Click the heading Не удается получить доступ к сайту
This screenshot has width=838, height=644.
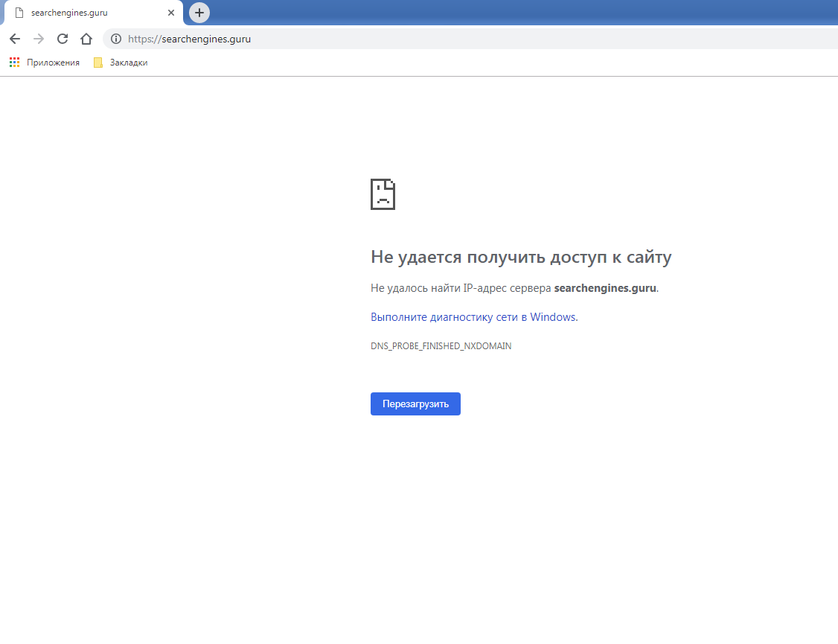[521, 257]
